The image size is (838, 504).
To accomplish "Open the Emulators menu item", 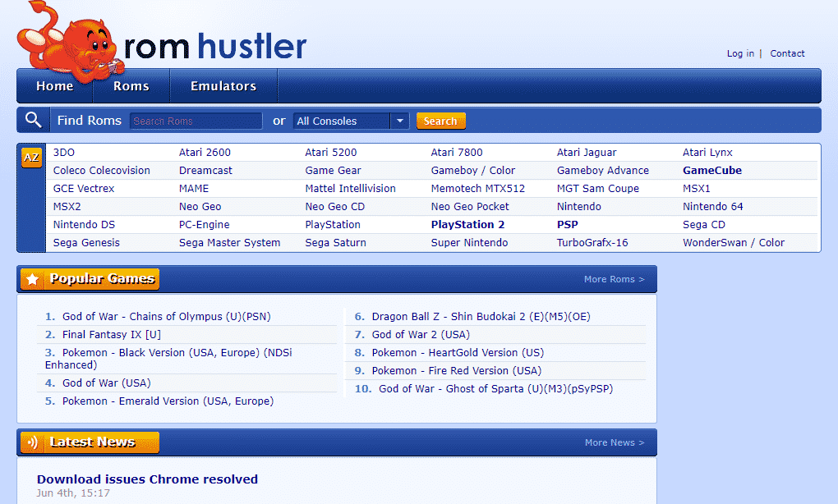I will 223,86.
